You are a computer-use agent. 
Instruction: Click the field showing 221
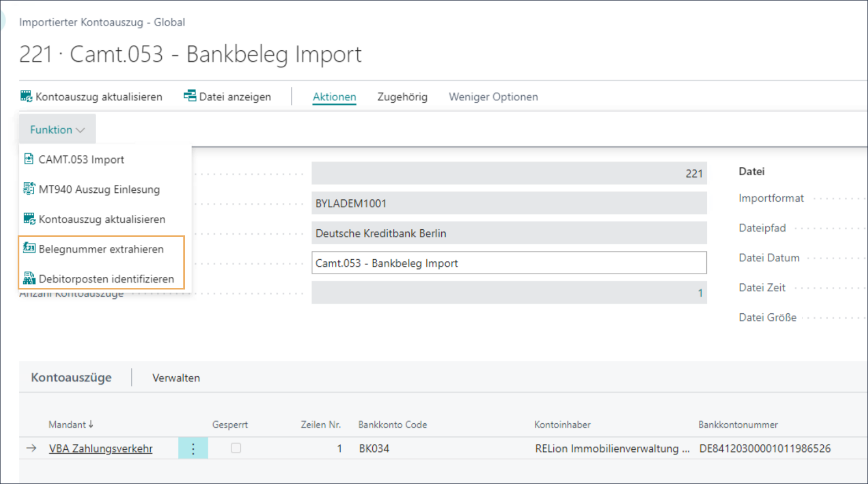509,173
